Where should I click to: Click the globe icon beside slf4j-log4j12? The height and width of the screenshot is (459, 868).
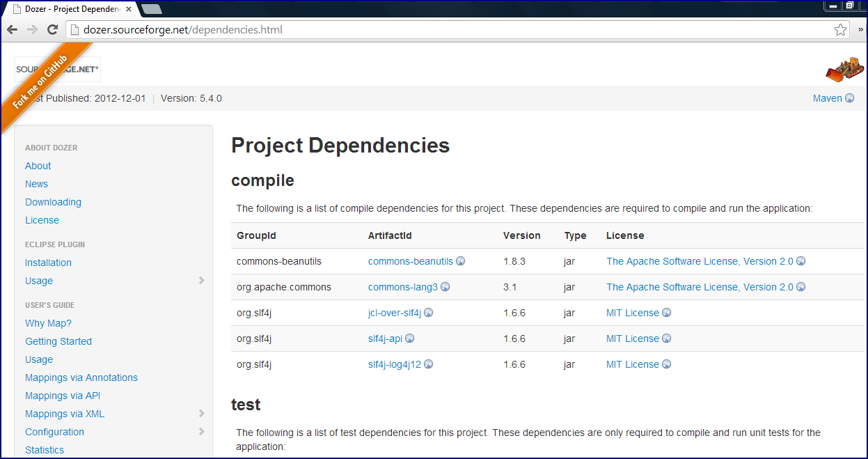coord(429,364)
